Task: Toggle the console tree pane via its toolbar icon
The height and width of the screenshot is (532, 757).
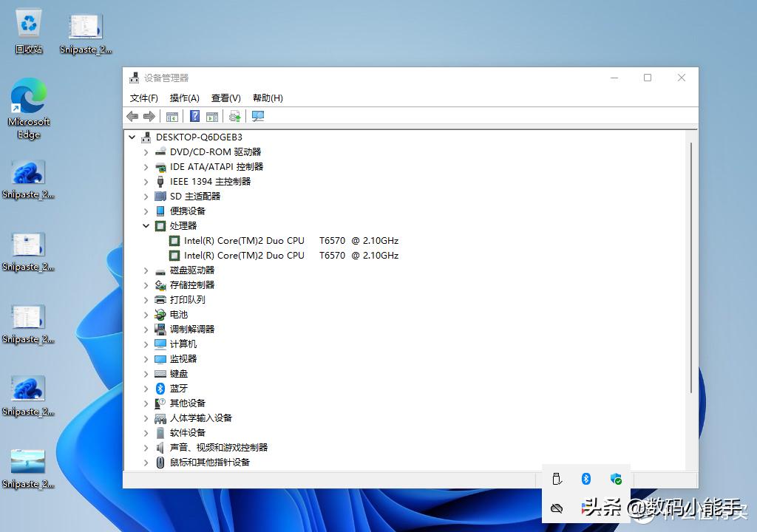Action: [172, 116]
